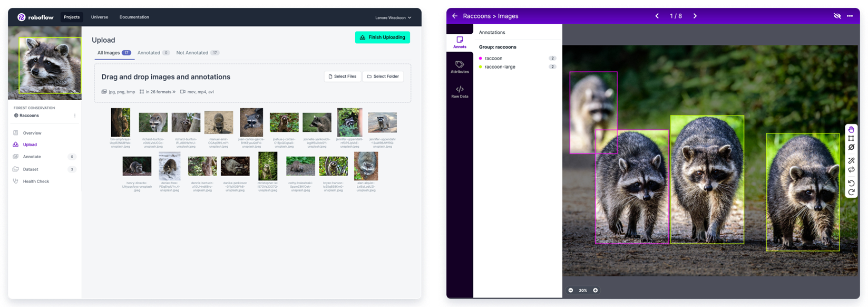Switch to the All Images tab
The height and width of the screenshot is (307, 868).
pyautogui.click(x=114, y=53)
